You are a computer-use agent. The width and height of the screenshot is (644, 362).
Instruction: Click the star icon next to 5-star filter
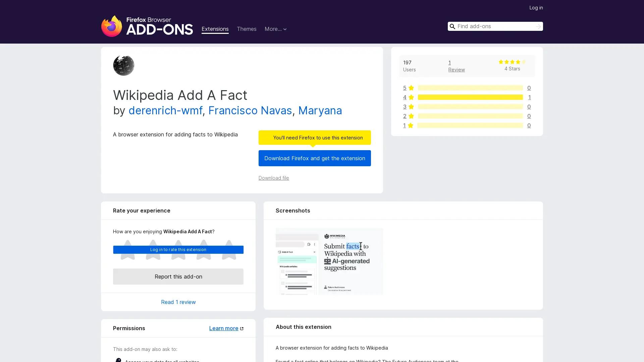tap(411, 88)
